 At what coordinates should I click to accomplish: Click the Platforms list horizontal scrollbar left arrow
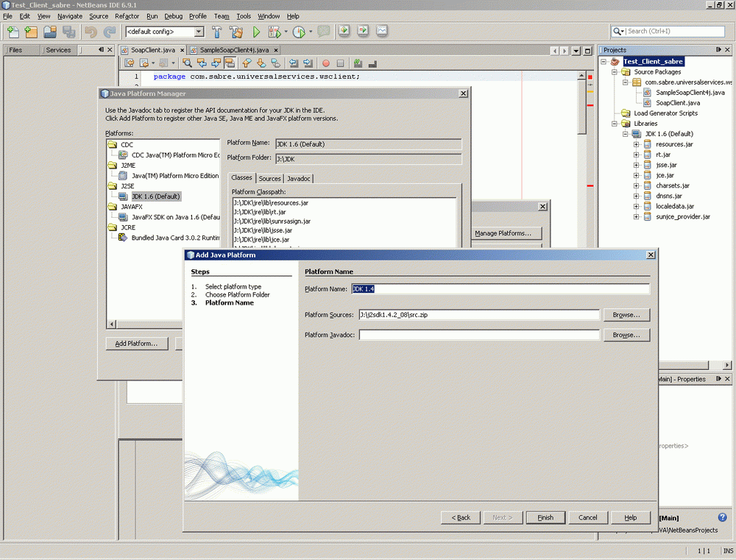[x=112, y=324]
